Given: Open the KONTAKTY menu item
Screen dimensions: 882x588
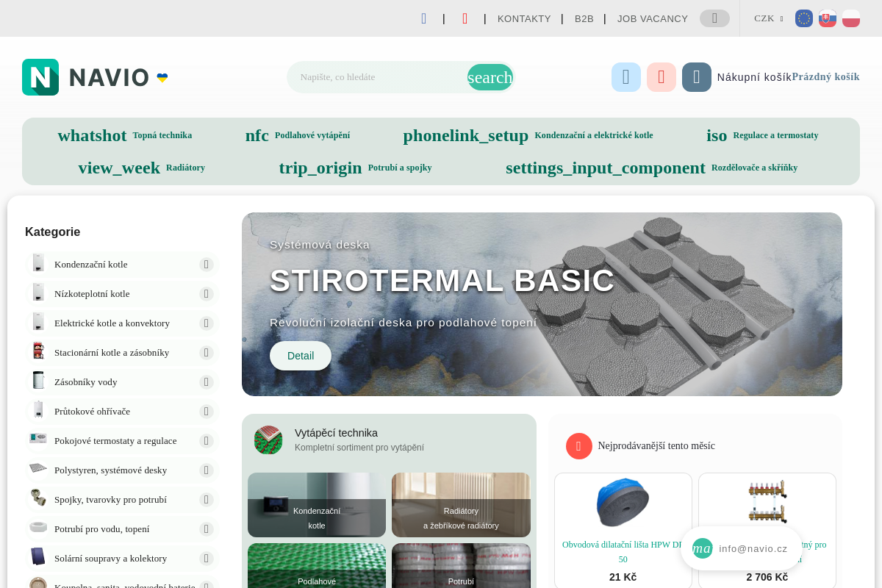Looking at the screenshot, I should point(524,18).
